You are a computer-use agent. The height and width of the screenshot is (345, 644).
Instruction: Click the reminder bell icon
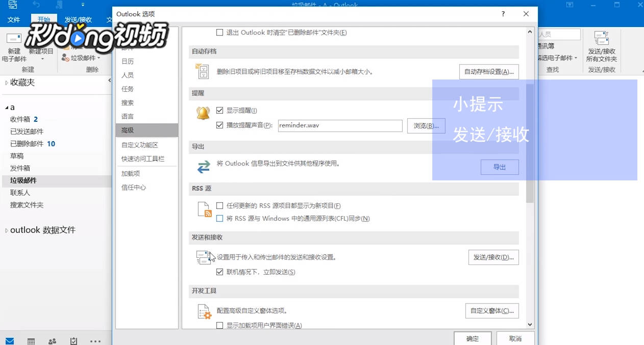point(203,113)
